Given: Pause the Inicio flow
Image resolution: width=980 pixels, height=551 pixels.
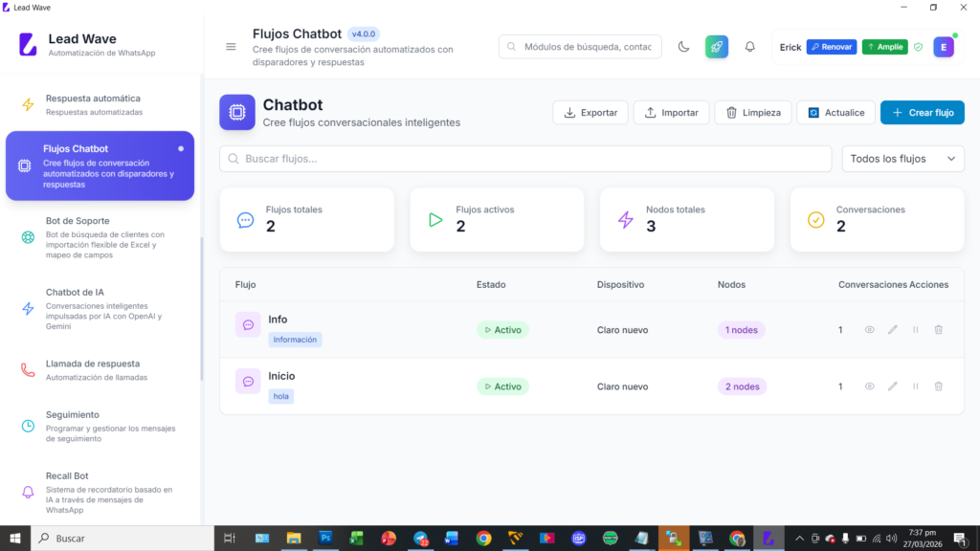Looking at the screenshot, I should (x=916, y=386).
